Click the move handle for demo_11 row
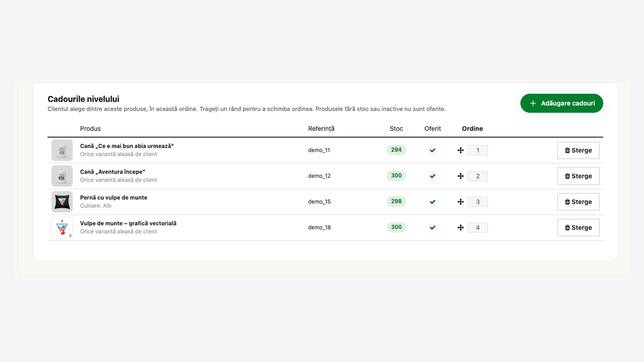 pos(460,150)
